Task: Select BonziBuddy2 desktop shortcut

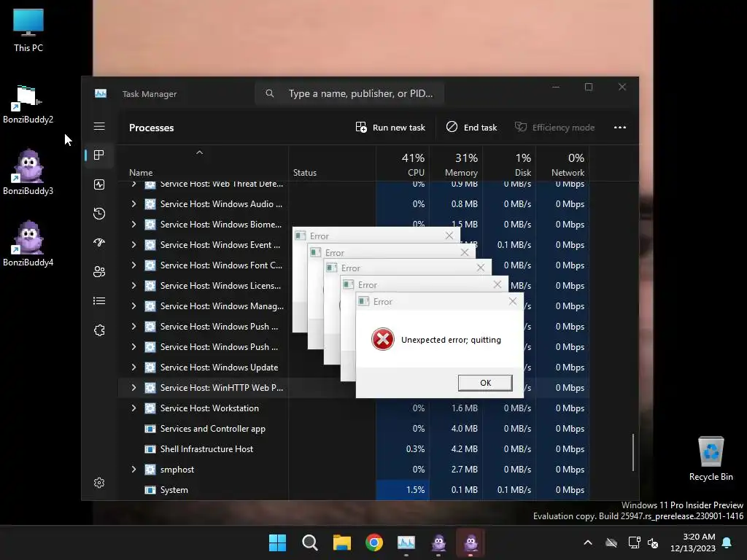Action: tap(28, 104)
